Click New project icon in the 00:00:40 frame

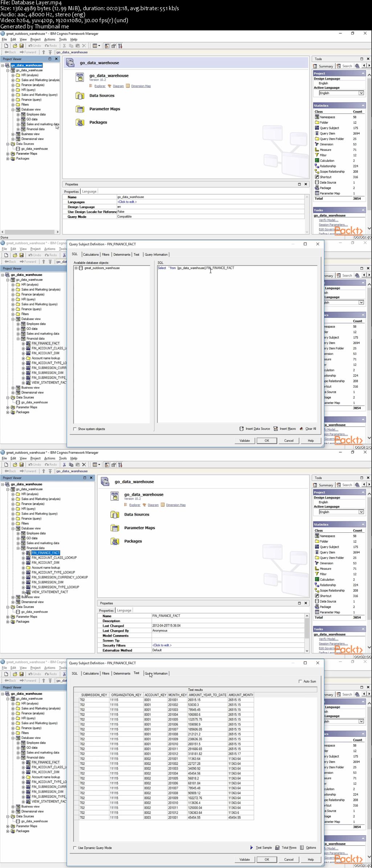(6, 46)
